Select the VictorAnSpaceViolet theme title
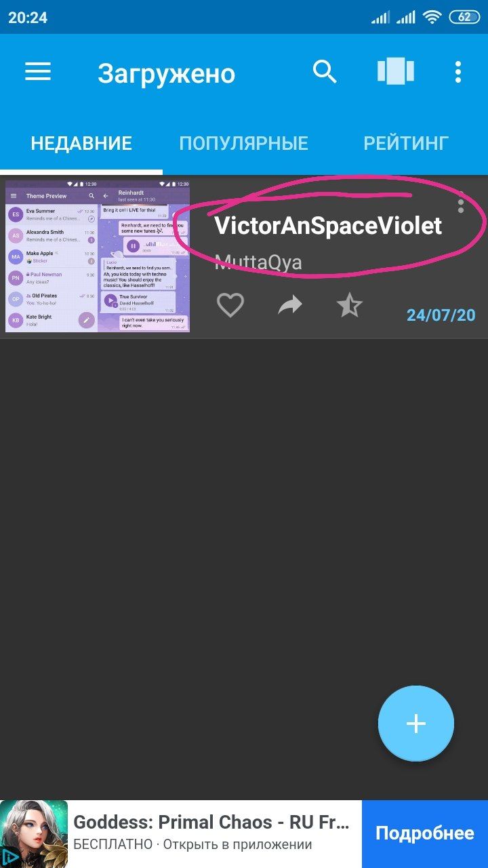 [328, 226]
